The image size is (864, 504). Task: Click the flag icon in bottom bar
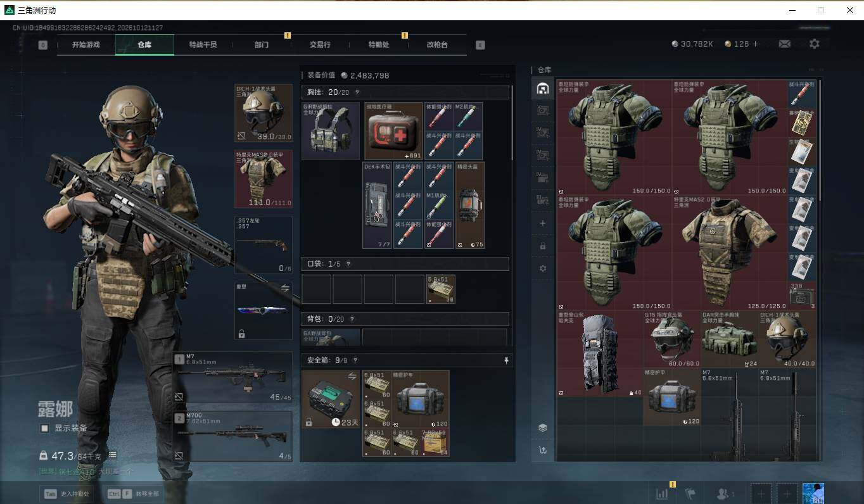pyautogui.click(x=690, y=493)
